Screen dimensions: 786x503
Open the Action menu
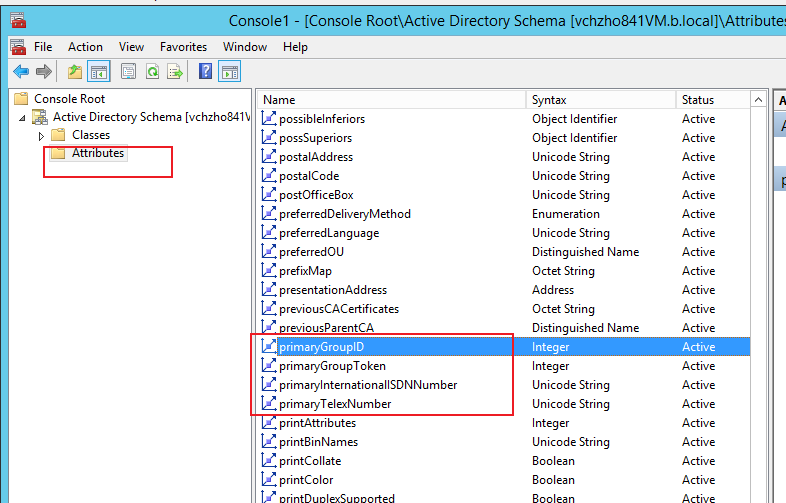(x=85, y=47)
